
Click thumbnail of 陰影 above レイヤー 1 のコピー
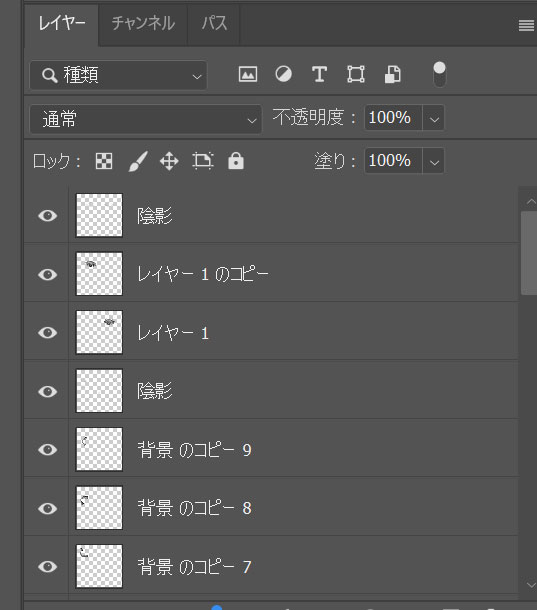click(x=99, y=215)
